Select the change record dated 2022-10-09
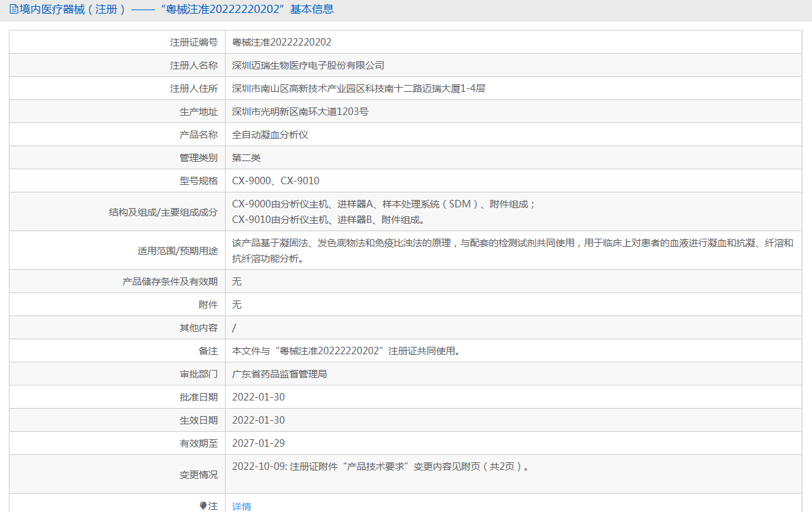 click(x=382, y=466)
